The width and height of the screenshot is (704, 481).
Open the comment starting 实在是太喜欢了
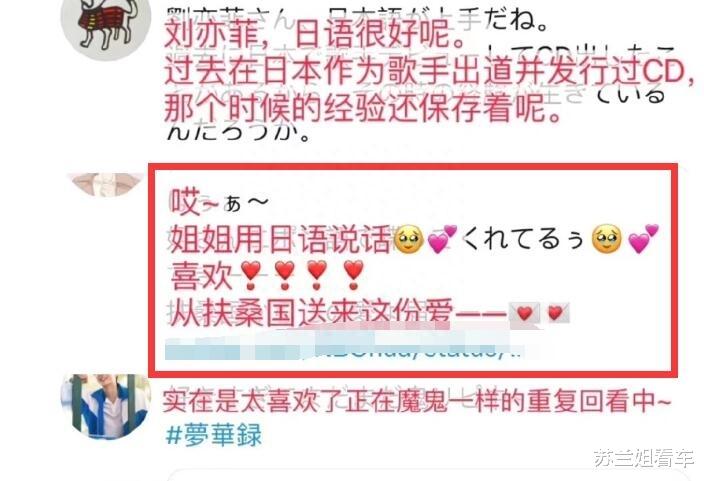click(x=417, y=401)
